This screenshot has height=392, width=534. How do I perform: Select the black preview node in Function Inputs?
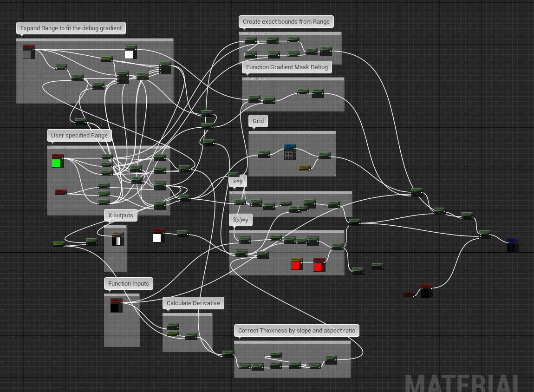point(116,306)
